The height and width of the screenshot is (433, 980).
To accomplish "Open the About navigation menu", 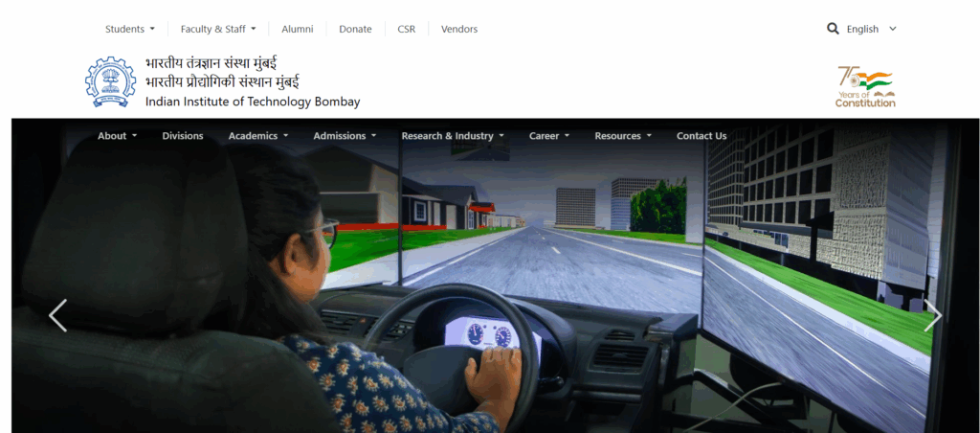I will click(x=117, y=136).
